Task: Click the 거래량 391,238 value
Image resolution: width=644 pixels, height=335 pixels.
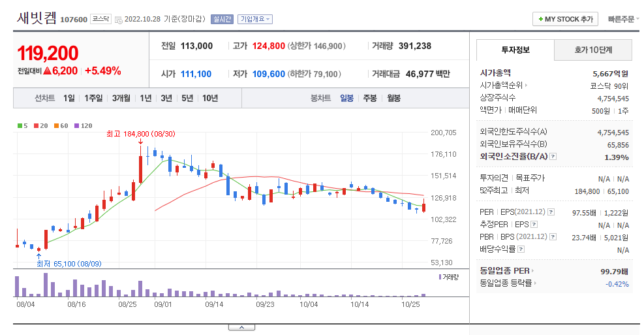Action: coord(415,46)
